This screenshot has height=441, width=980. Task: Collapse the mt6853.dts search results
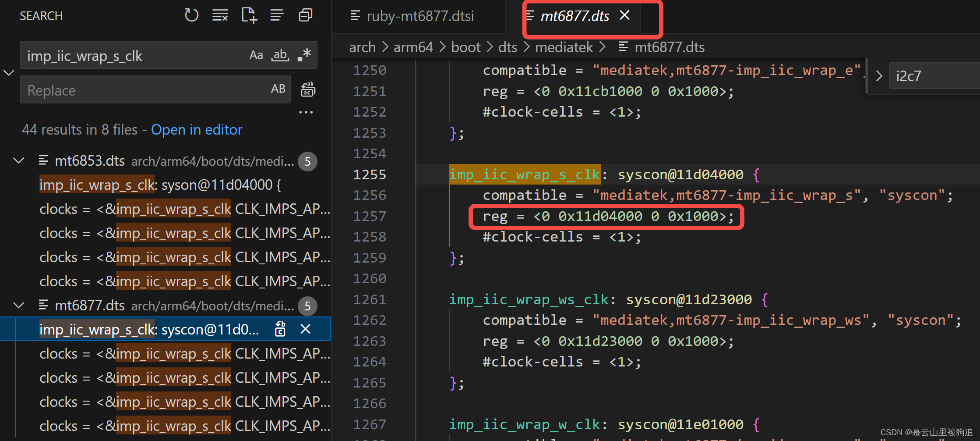pyautogui.click(x=19, y=161)
